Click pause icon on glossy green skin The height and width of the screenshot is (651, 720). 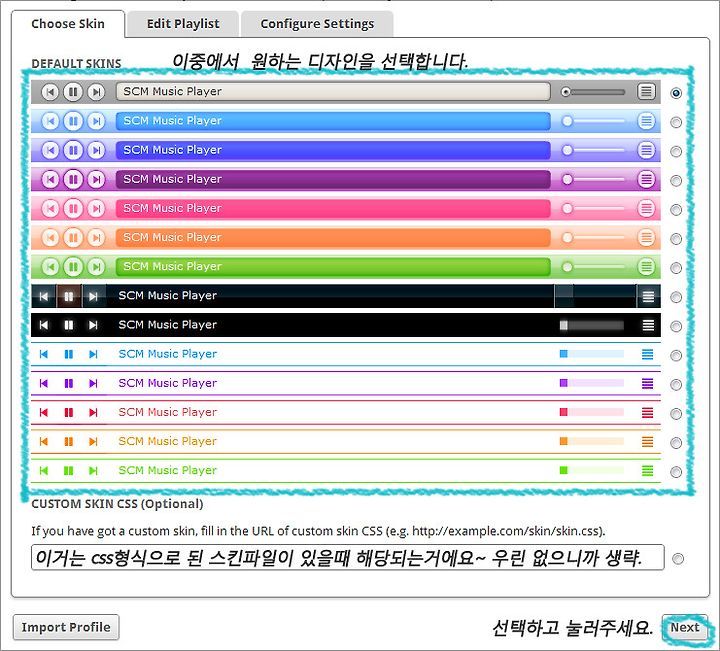tap(73, 267)
